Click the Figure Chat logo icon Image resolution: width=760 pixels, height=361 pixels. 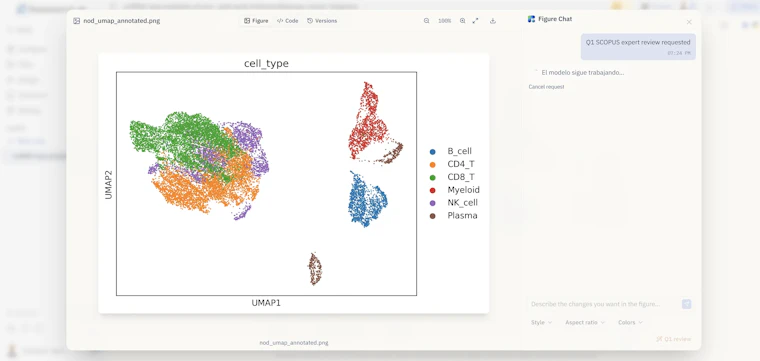[531, 19]
